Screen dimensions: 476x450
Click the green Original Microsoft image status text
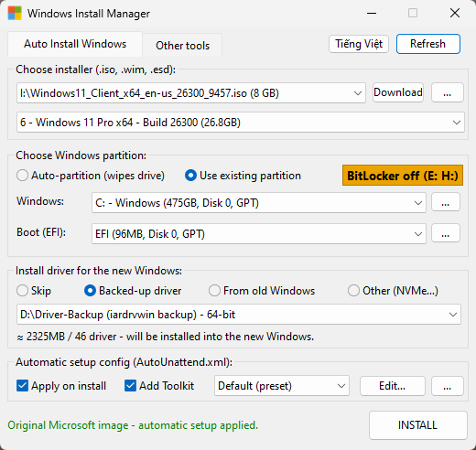pos(133,425)
